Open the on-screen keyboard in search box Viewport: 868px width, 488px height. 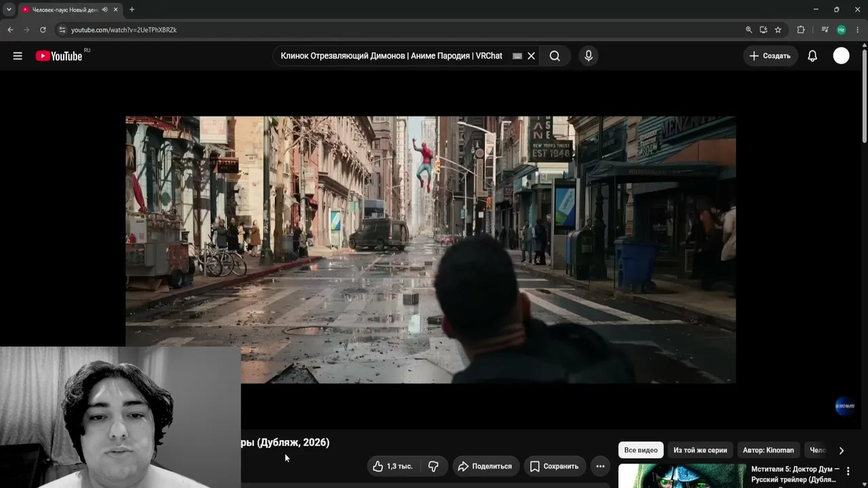click(x=517, y=56)
